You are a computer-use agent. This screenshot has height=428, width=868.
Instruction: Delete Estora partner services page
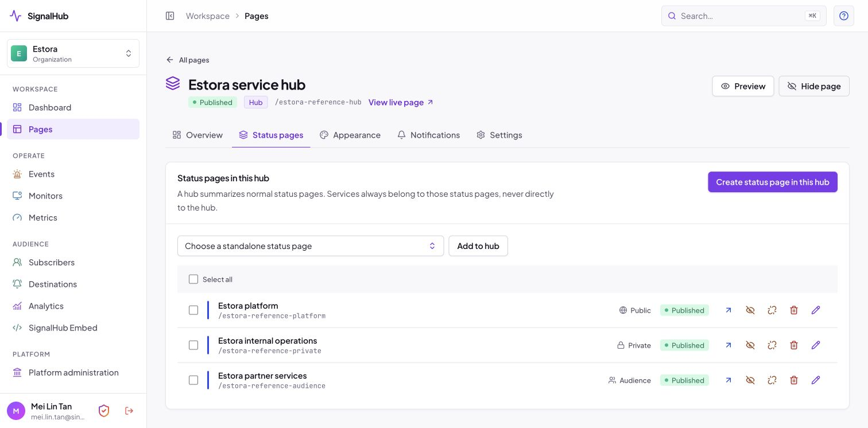click(x=794, y=380)
